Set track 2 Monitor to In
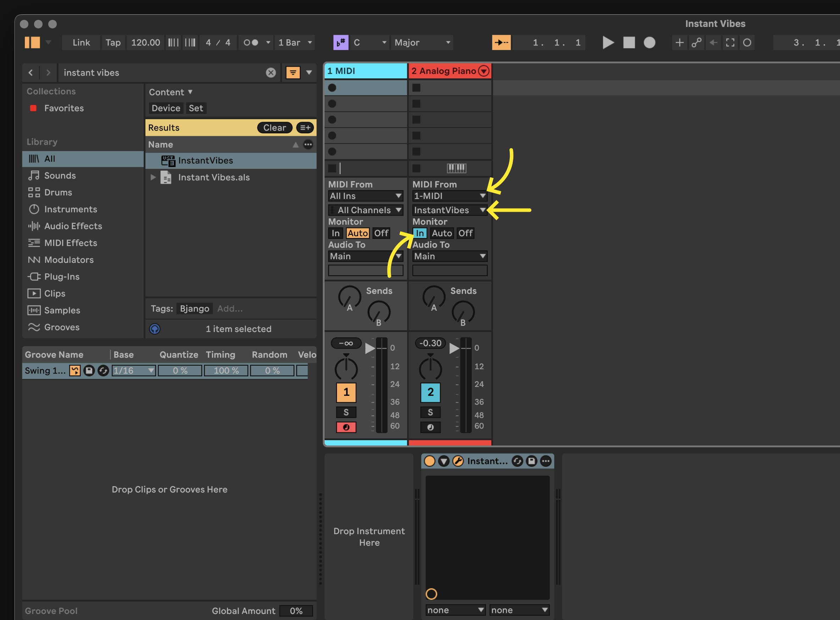This screenshot has width=840, height=620. point(420,233)
